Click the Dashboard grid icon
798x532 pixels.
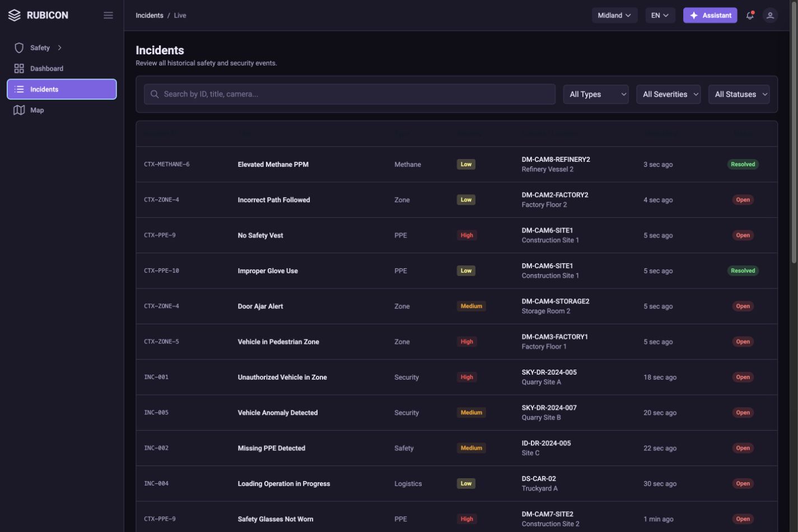pyautogui.click(x=19, y=68)
